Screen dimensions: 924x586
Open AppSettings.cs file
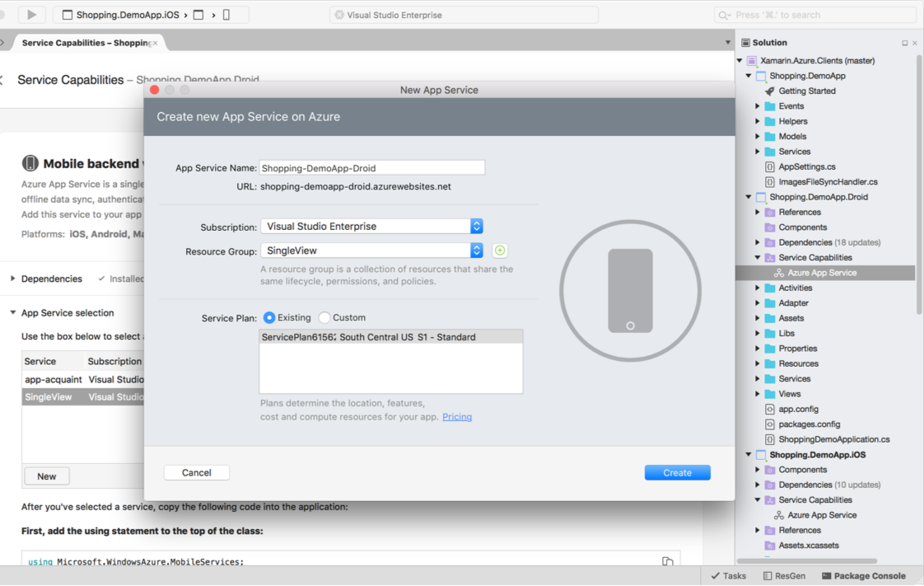806,166
